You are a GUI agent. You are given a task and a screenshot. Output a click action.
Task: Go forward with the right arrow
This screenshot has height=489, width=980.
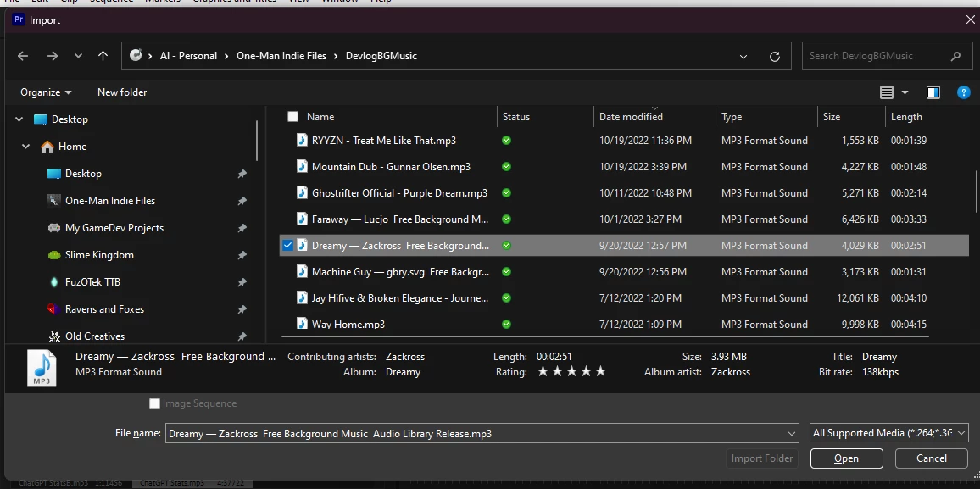pos(53,56)
